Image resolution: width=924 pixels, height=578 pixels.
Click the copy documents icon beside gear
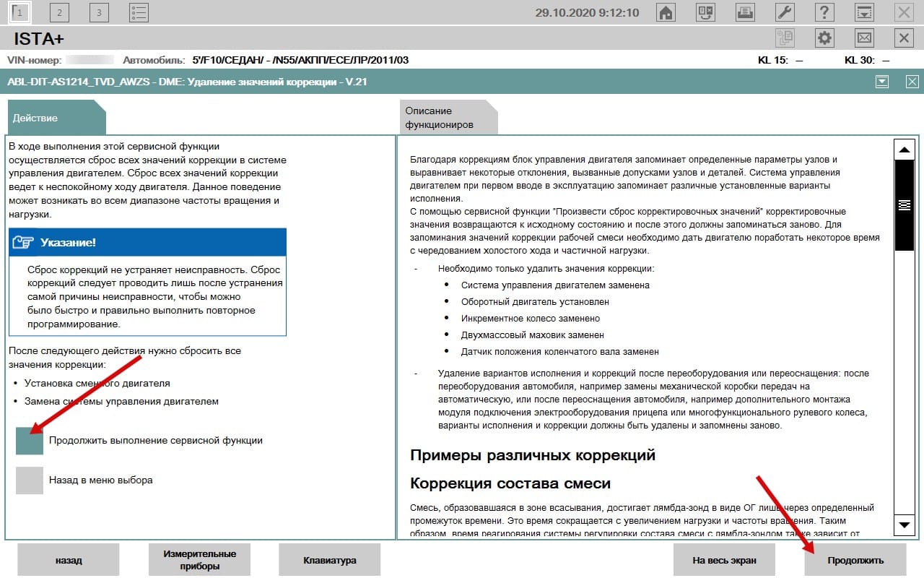click(785, 38)
